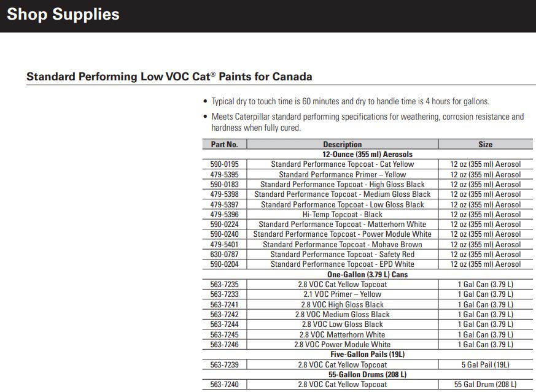The image size is (536, 392).
Task: Select the Hi-Temp Topcoat - Black description
Action: [x=342, y=215]
